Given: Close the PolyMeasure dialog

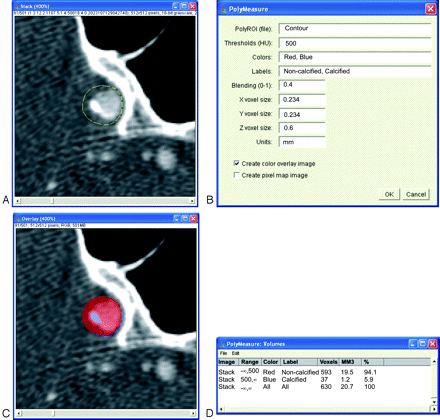Looking at the screenshot, I should point(430,9).
